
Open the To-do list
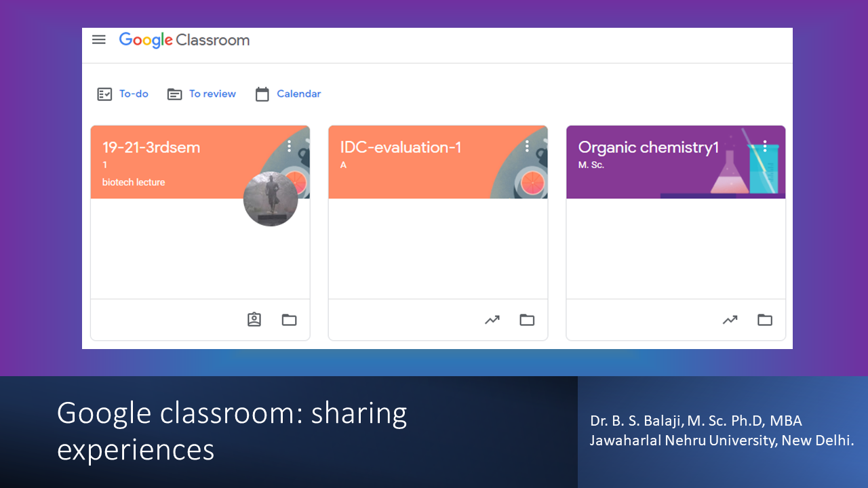(134, 94)
